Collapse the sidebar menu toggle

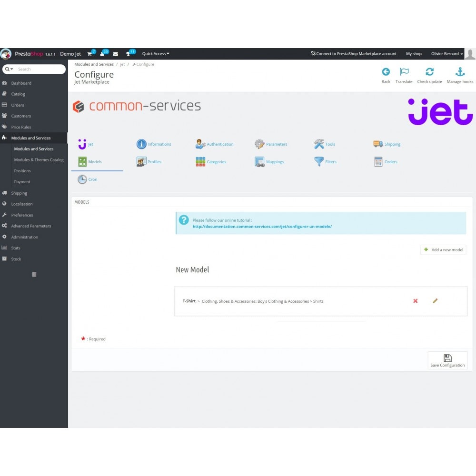point(34,275)
